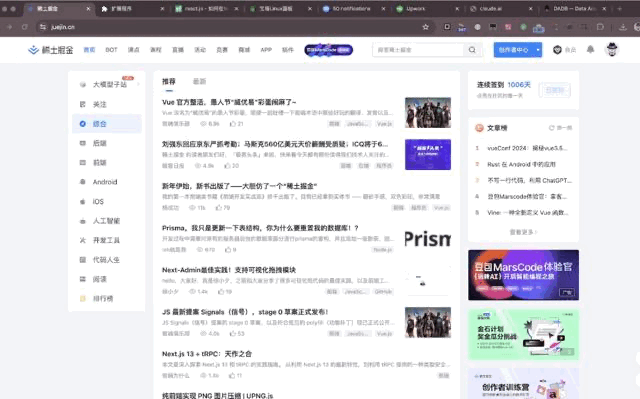
Task: Refresh the 文章榜 list with 换一换
Action: [x=560, y=128]
